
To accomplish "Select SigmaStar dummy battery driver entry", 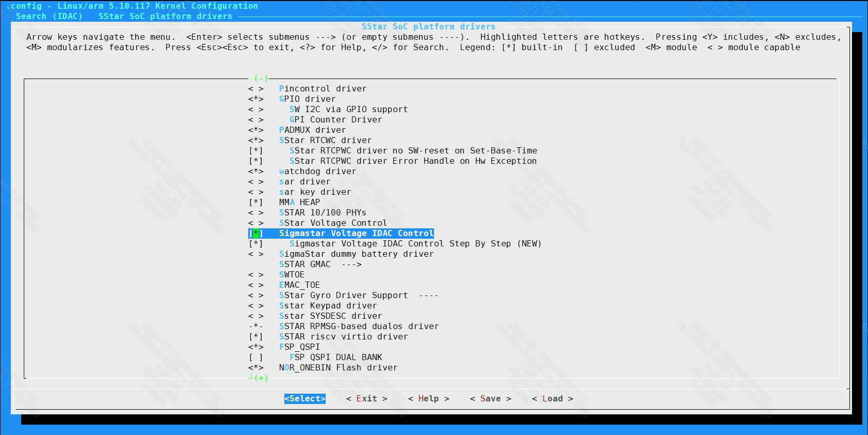I will pyautogui.click(x=356, y=254).
